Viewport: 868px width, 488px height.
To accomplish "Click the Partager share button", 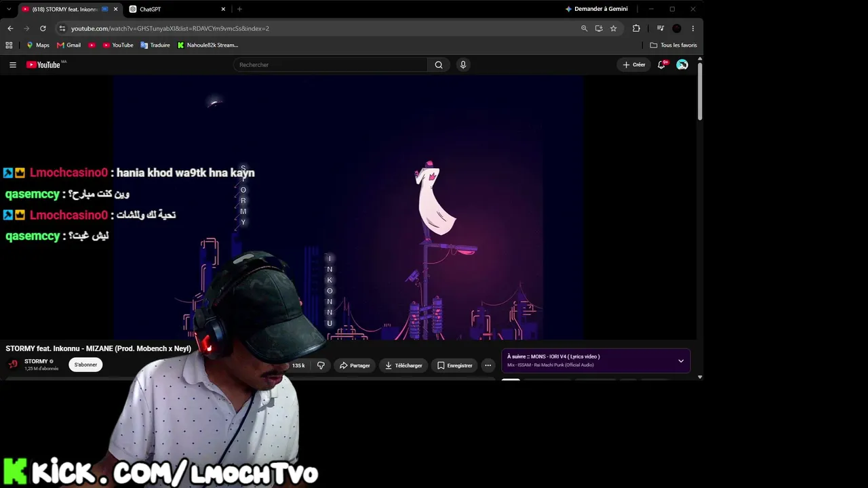I will coord(355,365).
